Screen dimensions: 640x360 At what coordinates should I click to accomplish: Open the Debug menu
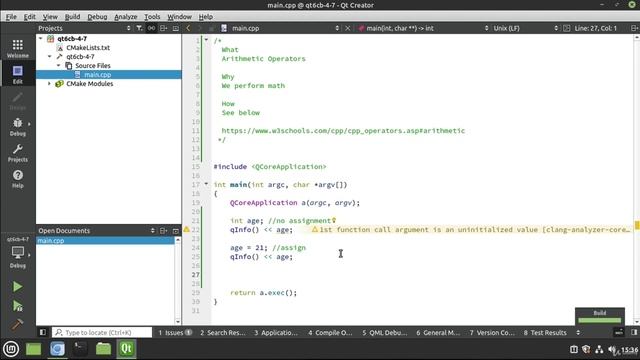tap(97, 17)
